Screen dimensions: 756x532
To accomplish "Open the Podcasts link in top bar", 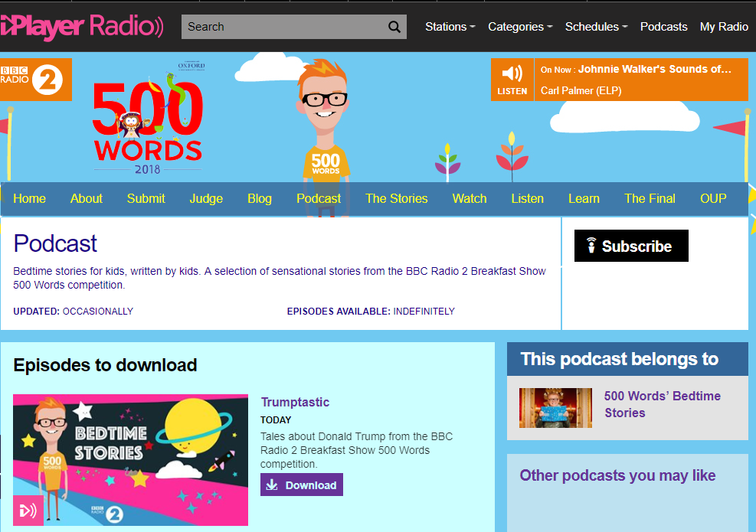I will click(663, 27).
